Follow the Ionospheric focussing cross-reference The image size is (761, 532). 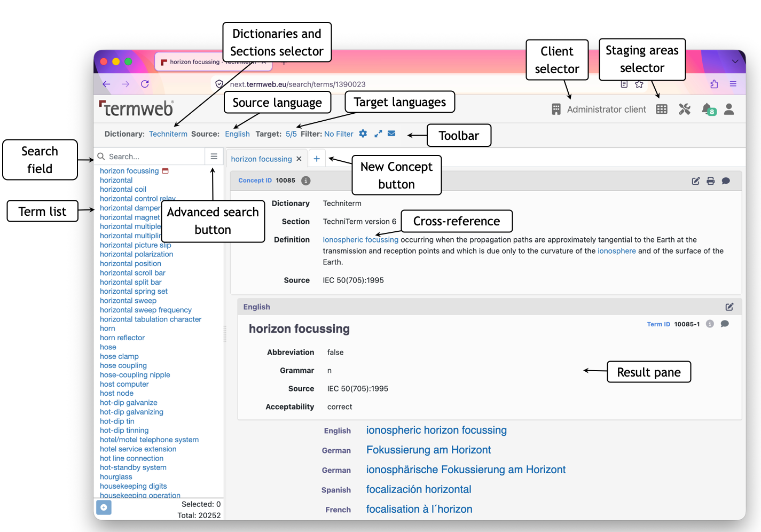tap(360, 240)
